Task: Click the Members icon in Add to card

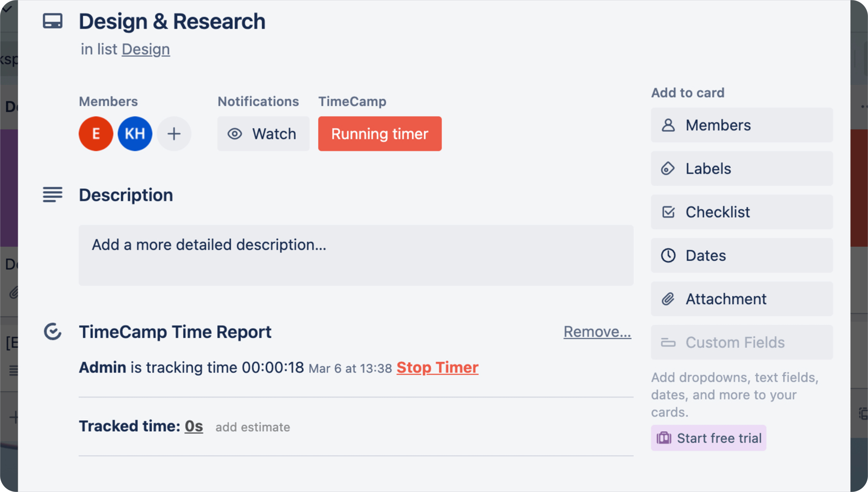Action: pyautogui.click(x=669, y=125)
